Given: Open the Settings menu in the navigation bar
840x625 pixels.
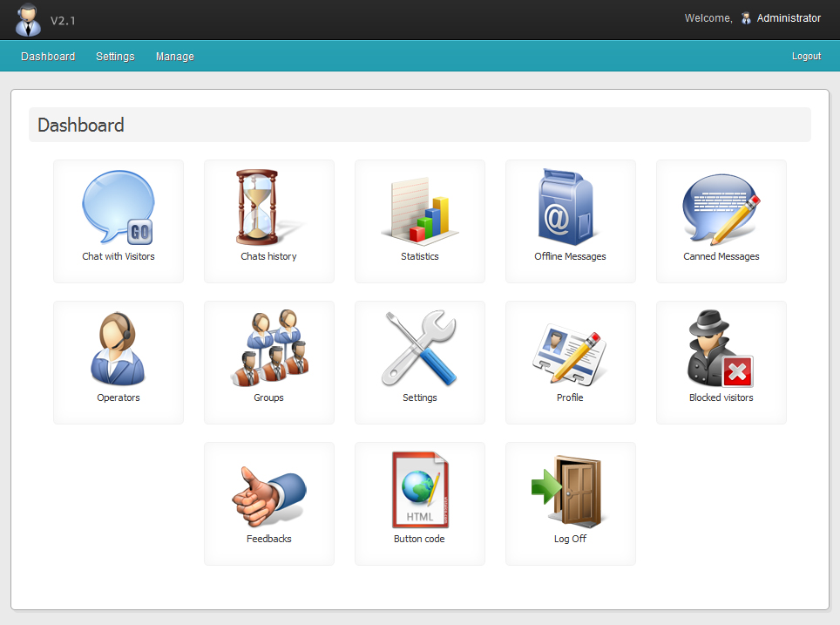Looking at the screenshot, I should tap(115, 57).
